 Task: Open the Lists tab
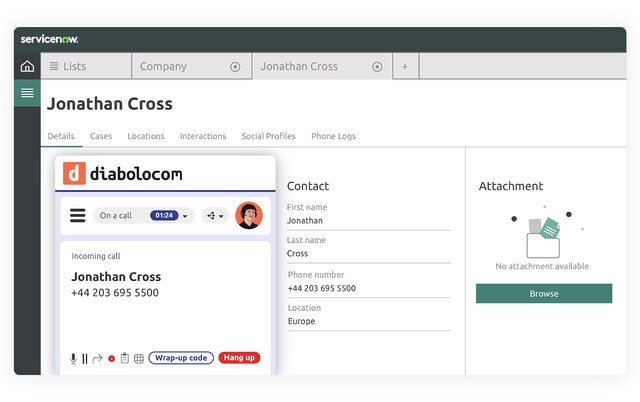pyautogui.click(x=86, y=66)
